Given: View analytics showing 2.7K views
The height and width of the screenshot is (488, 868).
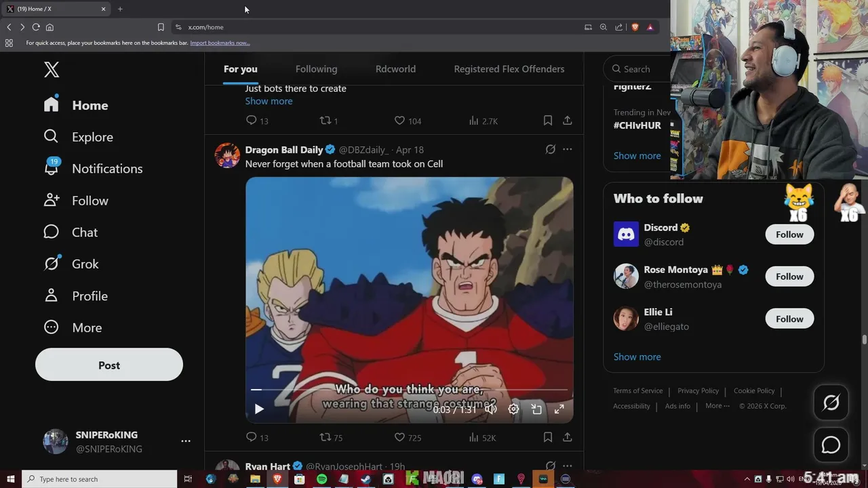Looking at the screenshot, I should click(x=483, y=121).
